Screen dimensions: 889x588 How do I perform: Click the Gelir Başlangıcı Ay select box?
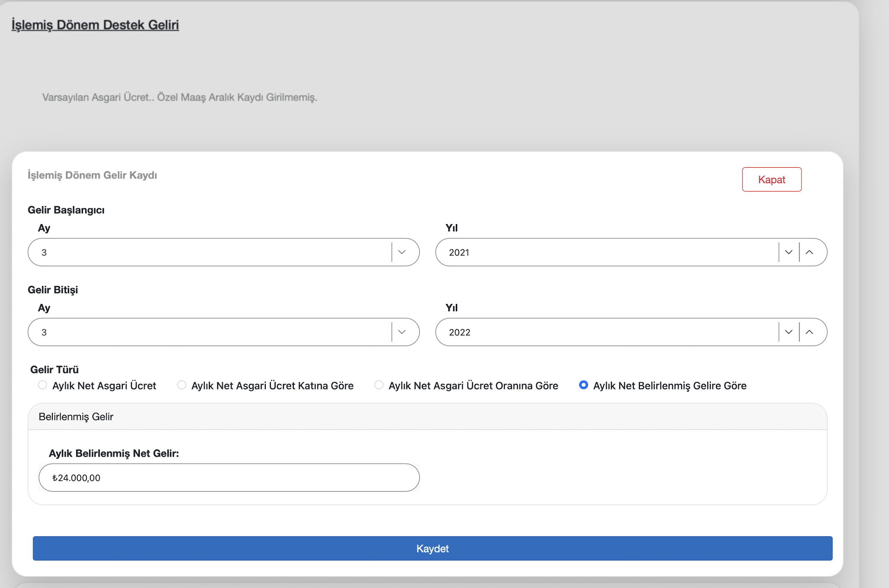[x=209, y=252]
